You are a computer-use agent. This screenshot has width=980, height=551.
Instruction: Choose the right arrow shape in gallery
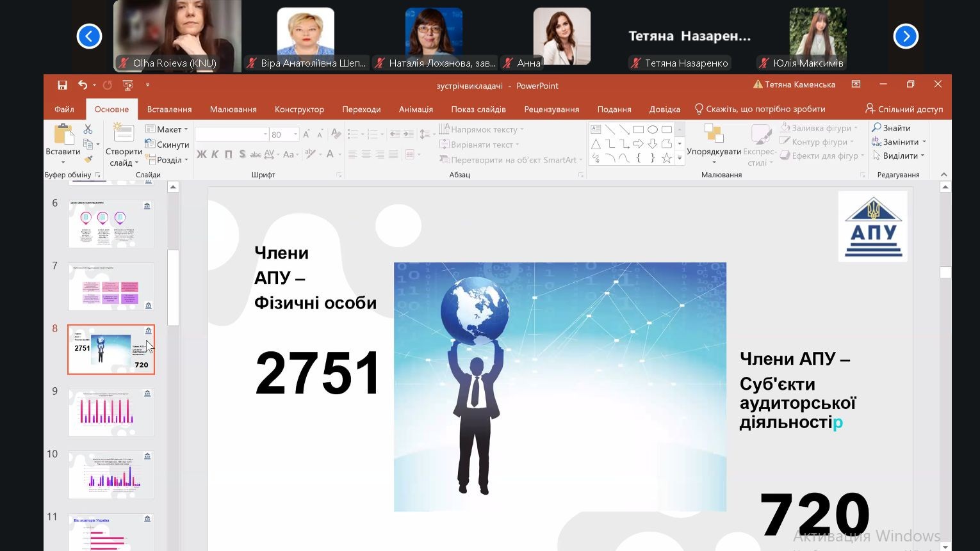click(x=638, y=144)
